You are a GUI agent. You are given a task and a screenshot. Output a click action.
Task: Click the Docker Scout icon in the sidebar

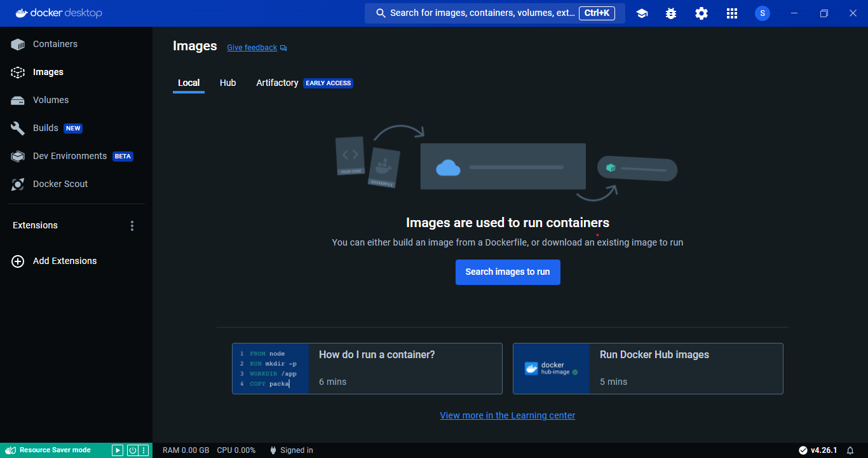[18, 184]
